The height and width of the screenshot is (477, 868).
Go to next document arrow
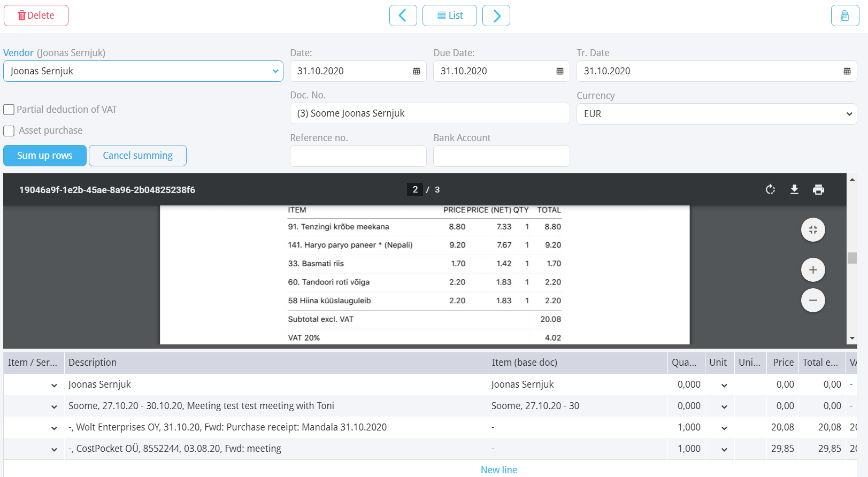click(496, 16)
